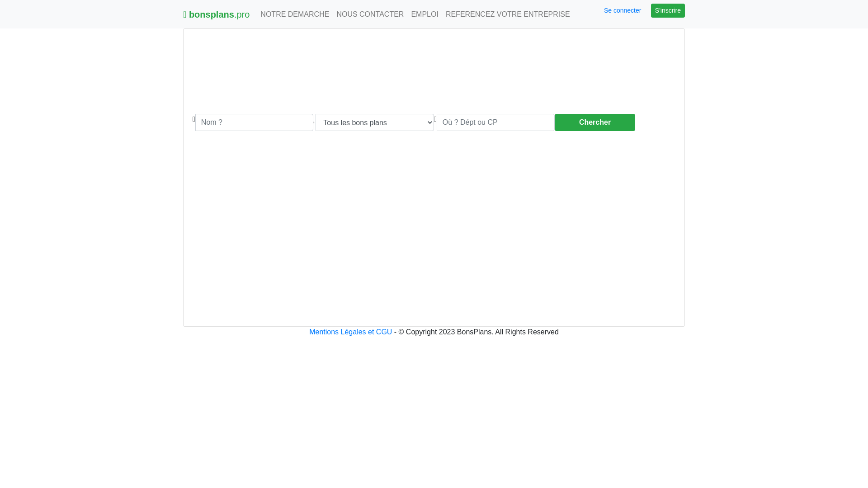Image resolution: width=868 pixels, height=488 pixels.
Task: Click the dot separator after the Nom field
Action: pyautogui.click(x=314, y=121)
